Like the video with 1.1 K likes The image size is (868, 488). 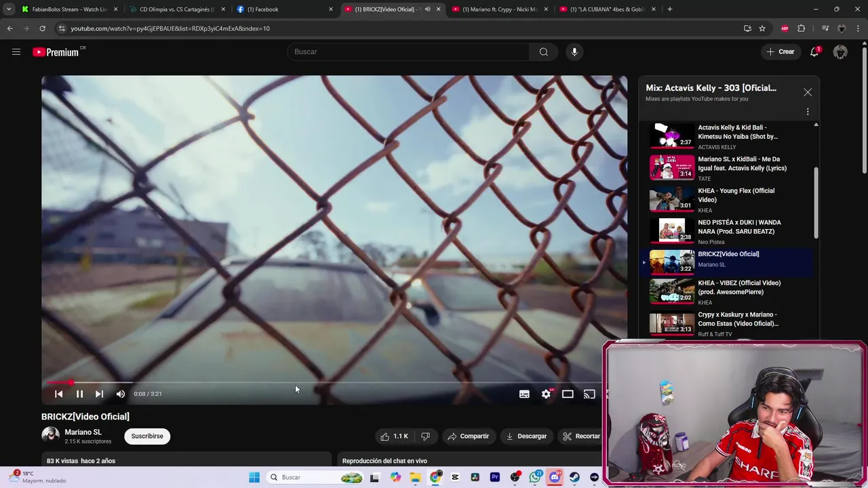tap(394, 436)
